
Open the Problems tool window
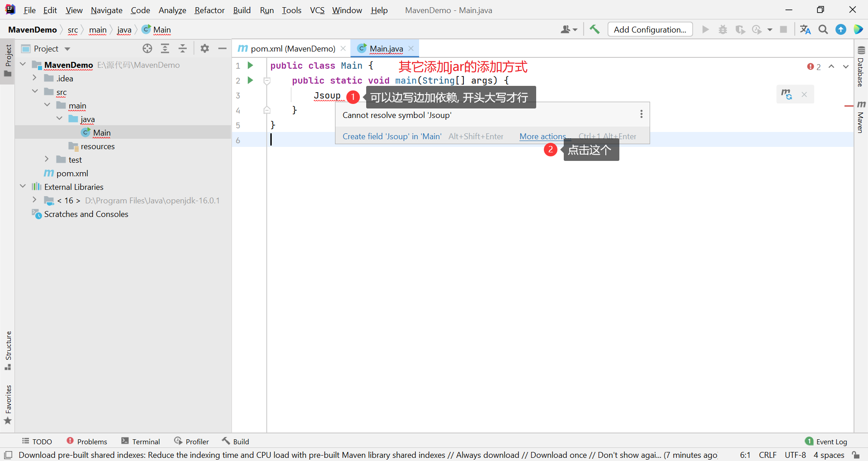point(87,442)
